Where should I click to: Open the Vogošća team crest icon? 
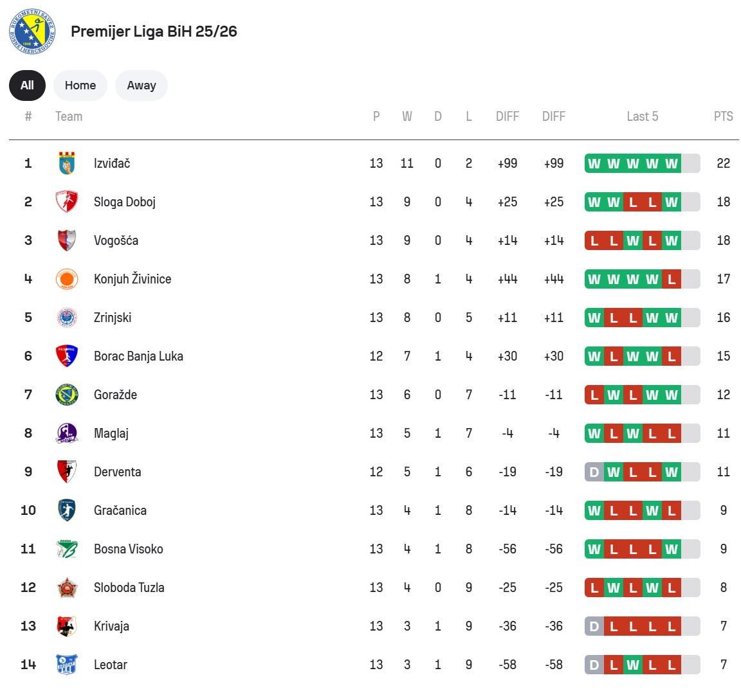(x=67, y=240)
